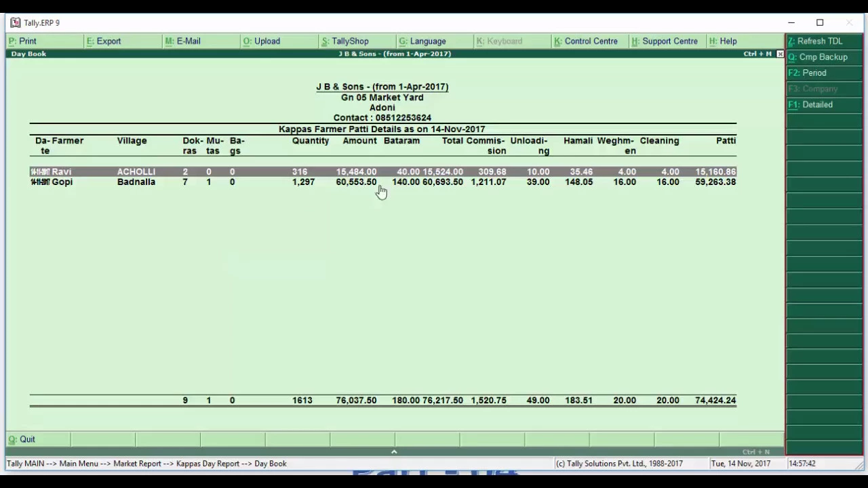Click the clock time in status bar

click(802, 464)
